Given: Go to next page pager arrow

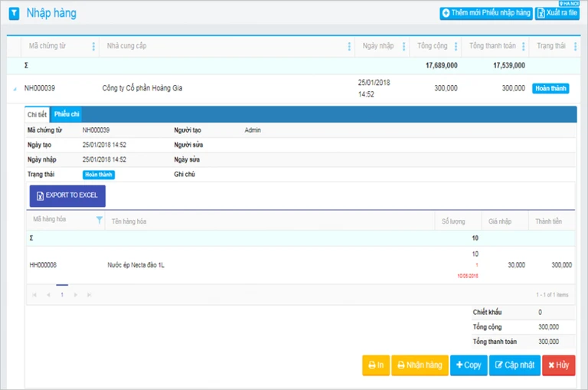Looking at the screenshot, I should [76, 295].
